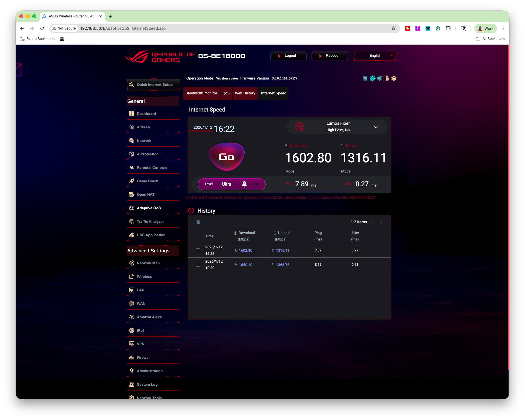Navigate to the next history page with the right arrow
This screenshot has height=420, width=525.
pos(381,222)
